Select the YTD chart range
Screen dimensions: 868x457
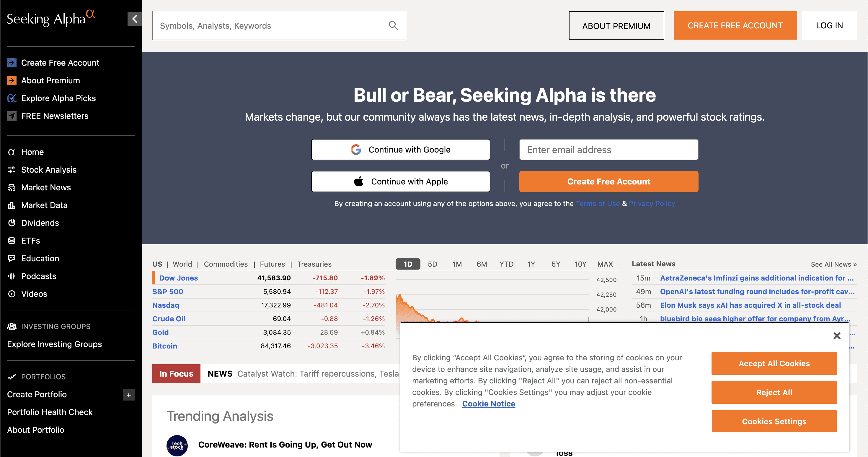[506, 264]
